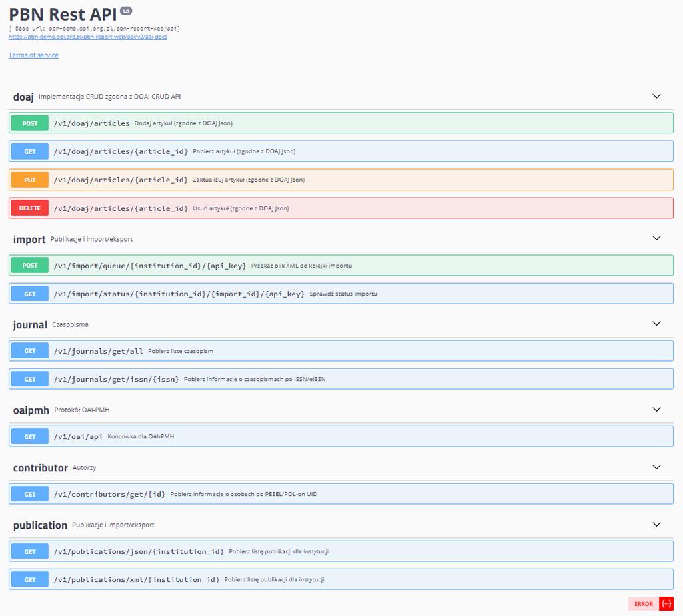Expand /v1/contributors/get/{id} endpoint path
This screenshot has height=616, width=683.
pyautogui.click(x=109, y=494)
